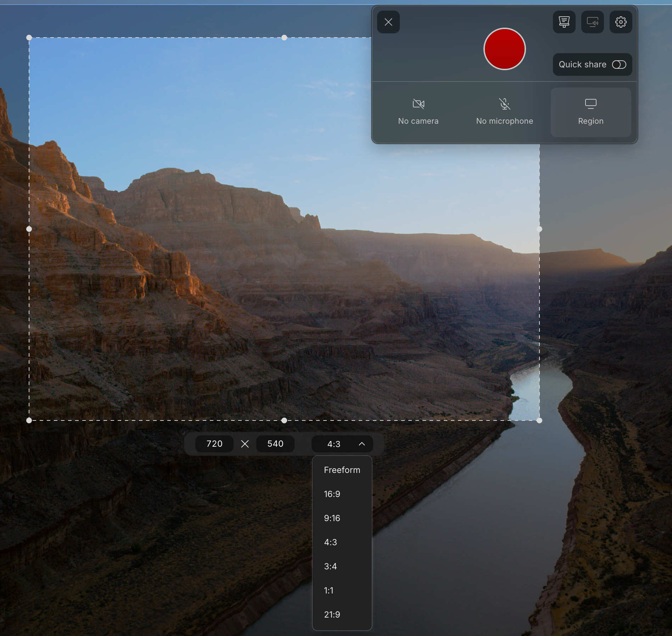672x636 pixels.
Task: Select Freeform from the ratio list
Action: tap(342, 470)
